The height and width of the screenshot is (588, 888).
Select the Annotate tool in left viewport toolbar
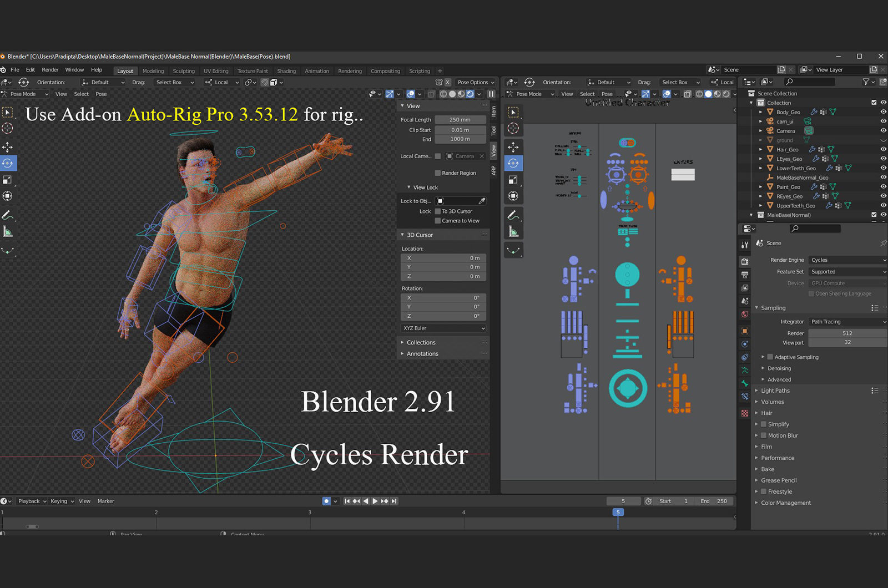(x=8, y=215)
